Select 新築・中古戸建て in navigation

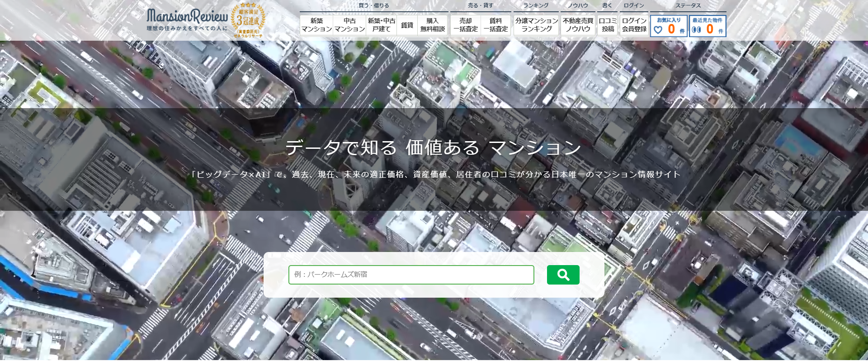tap(381, 25)
